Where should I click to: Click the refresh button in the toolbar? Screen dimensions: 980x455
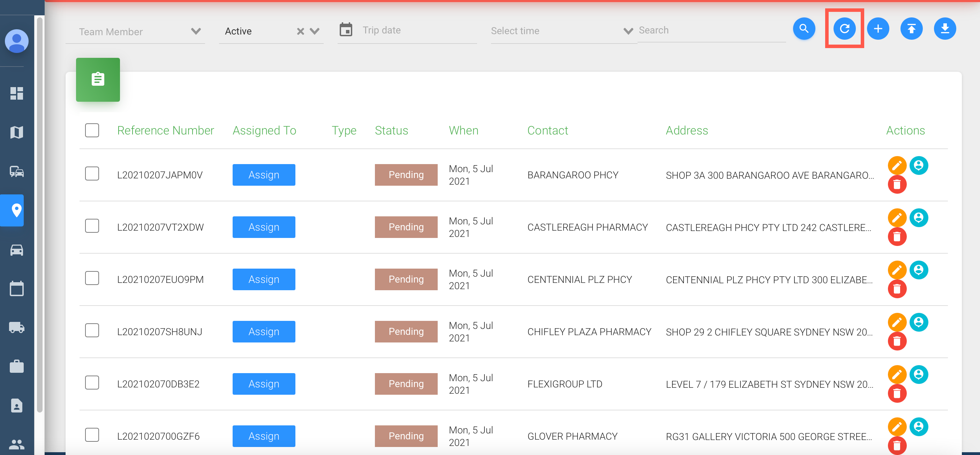(x=844, y=29)
